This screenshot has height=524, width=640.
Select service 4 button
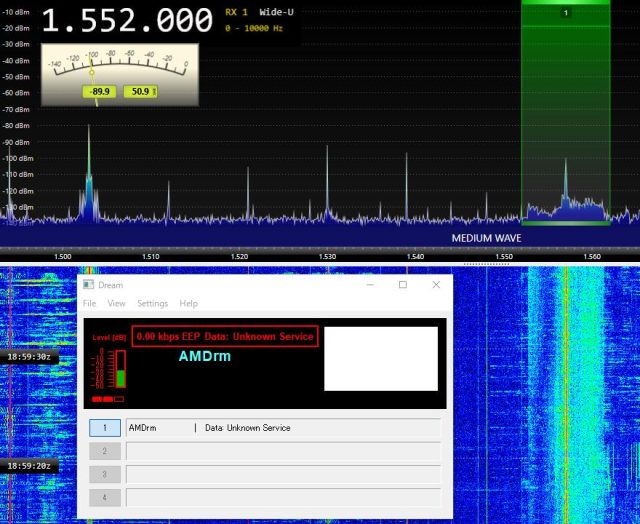tap(104, 497)
